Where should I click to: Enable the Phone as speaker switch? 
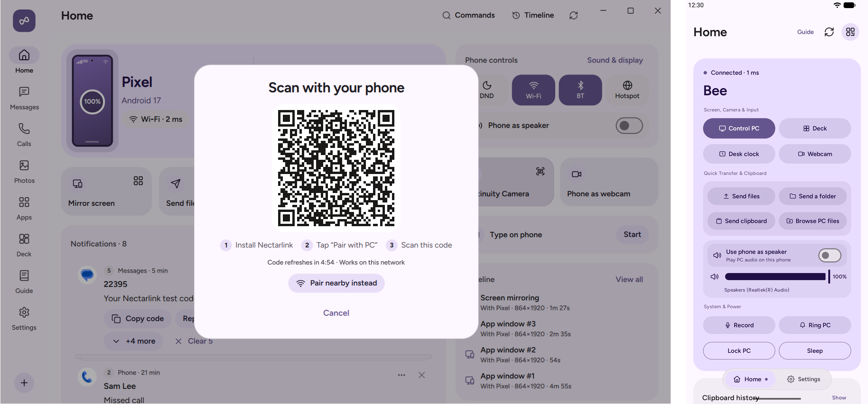(x=629, y=126)
